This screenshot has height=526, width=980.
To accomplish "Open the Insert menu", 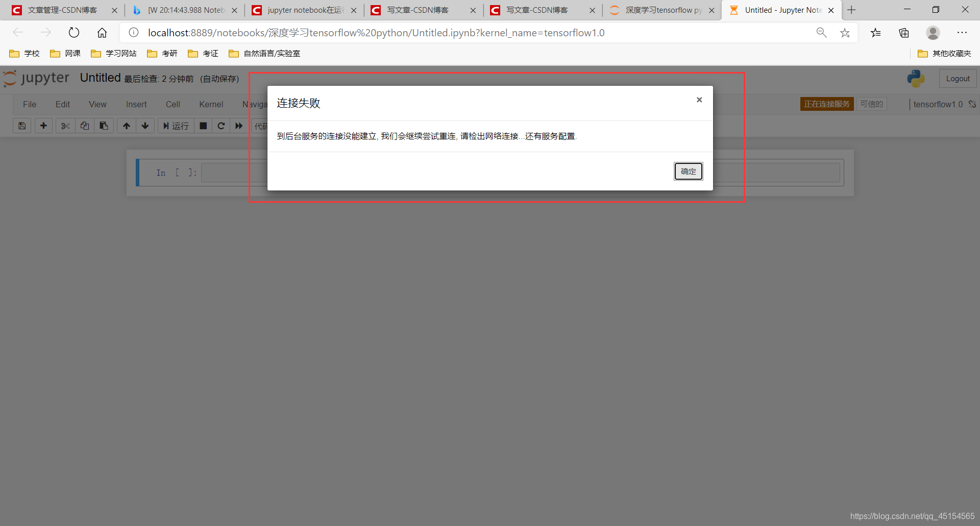I will click(136, 104).
